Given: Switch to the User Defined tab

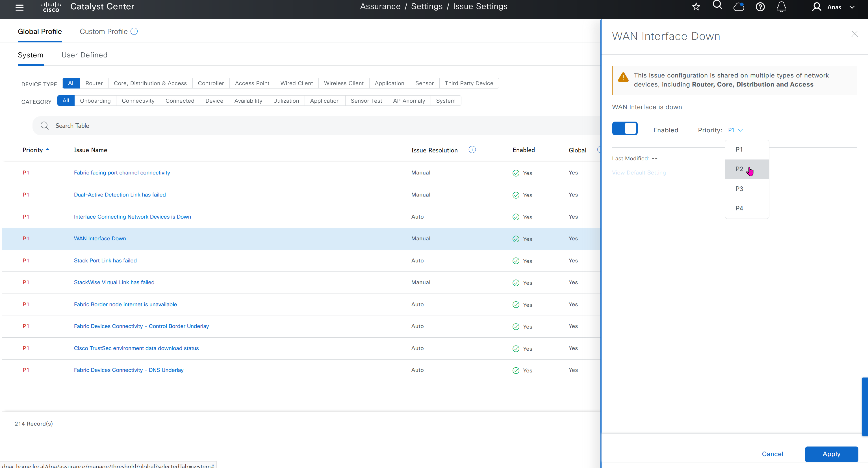Looking at the screenshot, I should [84, 55].
